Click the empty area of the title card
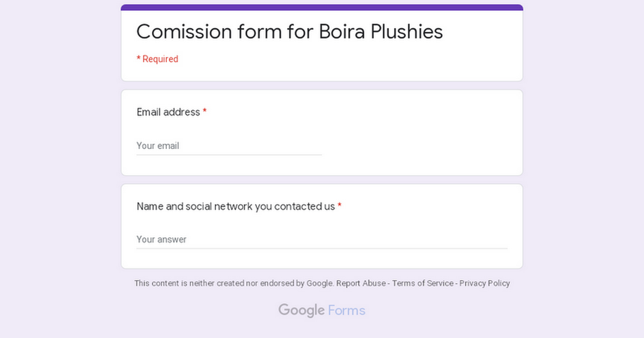This screenshot has width=644, height=338. coord(349,62)
